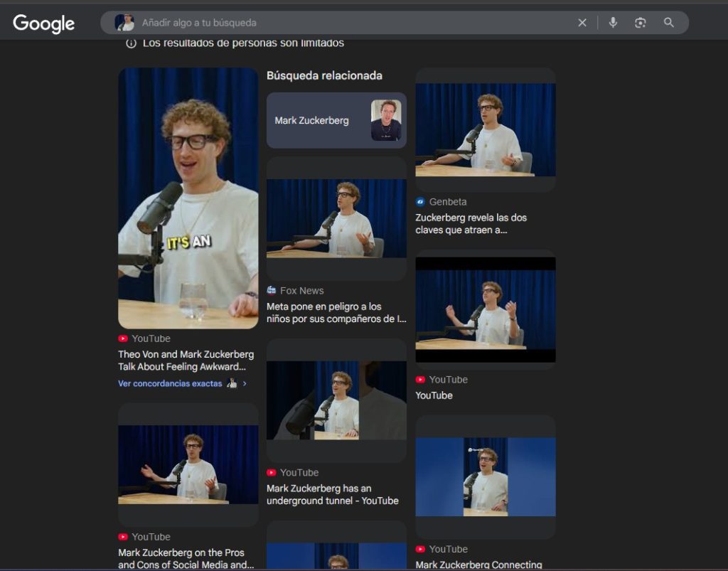Click the chevron after 'Ver concordancias exactas'
The width and height of the screenshot is (728, 571).
(x=245, y=383)
